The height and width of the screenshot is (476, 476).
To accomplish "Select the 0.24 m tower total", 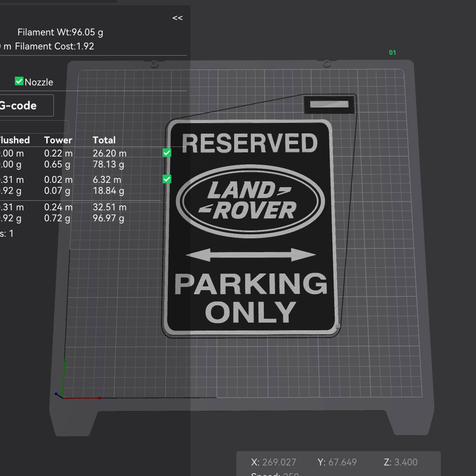I will click(x=59, y=207).
